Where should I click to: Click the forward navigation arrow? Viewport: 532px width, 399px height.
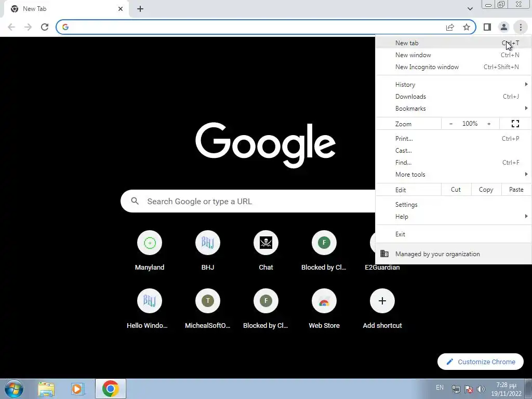pyautogui.click(x=28, y=27)
